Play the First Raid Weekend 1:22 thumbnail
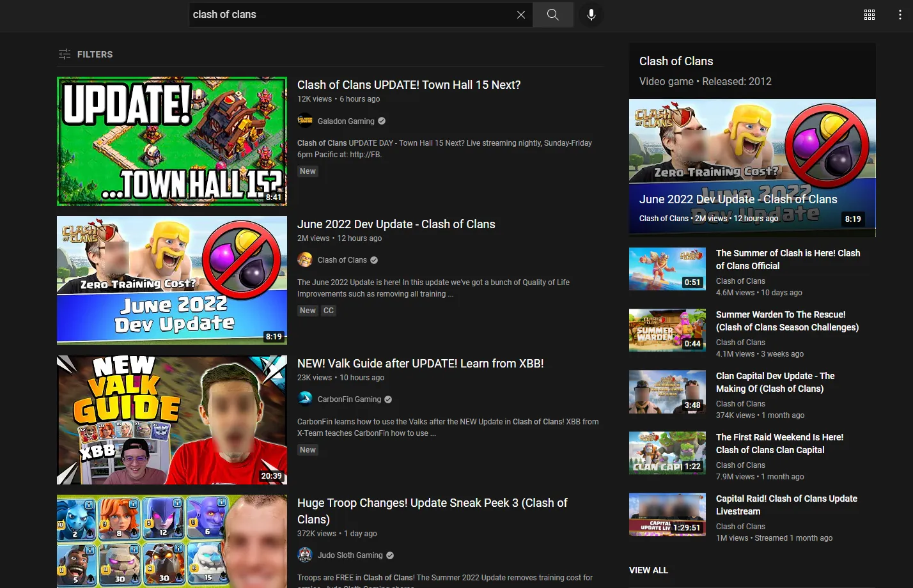Viewport: 913px width, 588px height. pyautogui.click(x=667, y=453)
